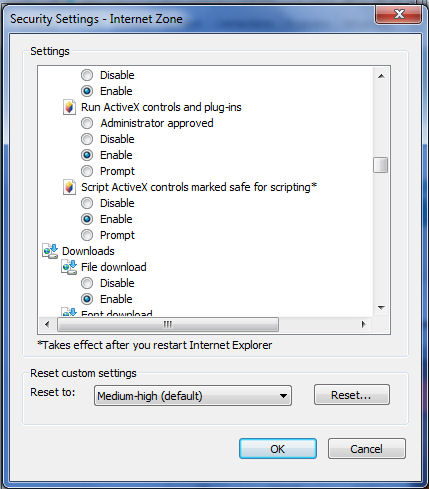Click the settings list scroll up arrow

point(381,76)
